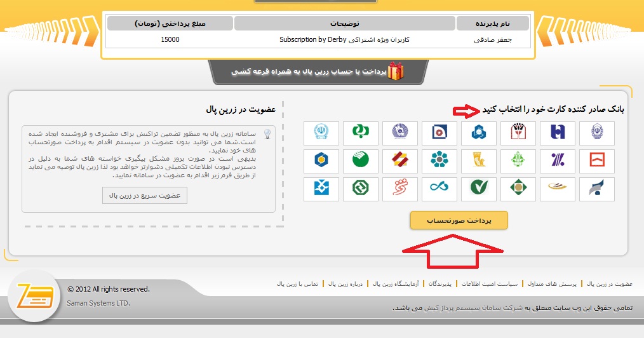Open footer link عضویت در زرین پال
The image size is (644, 338).
point(610,284)
